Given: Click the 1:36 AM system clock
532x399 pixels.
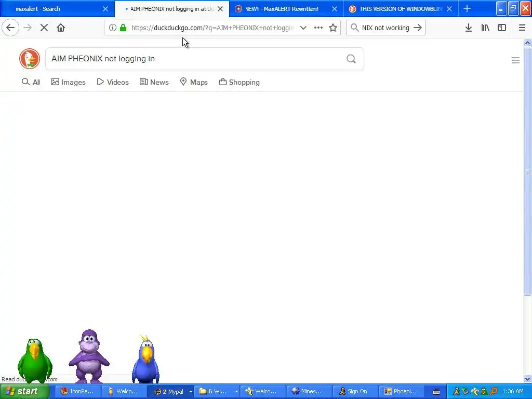Looking at the screenshot, I should pos(513,391).
